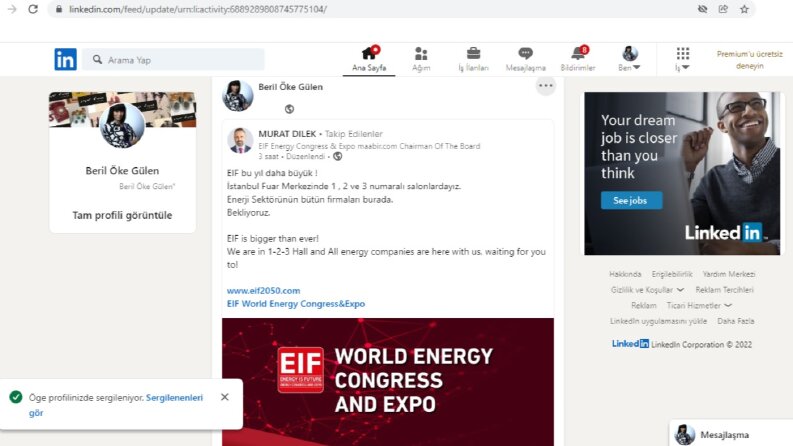Click the globe visibility icon under Beril

(289, 109)
